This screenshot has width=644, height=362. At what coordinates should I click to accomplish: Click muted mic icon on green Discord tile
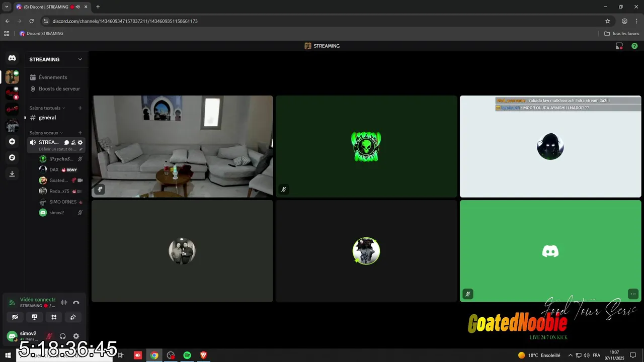(468, 294)
